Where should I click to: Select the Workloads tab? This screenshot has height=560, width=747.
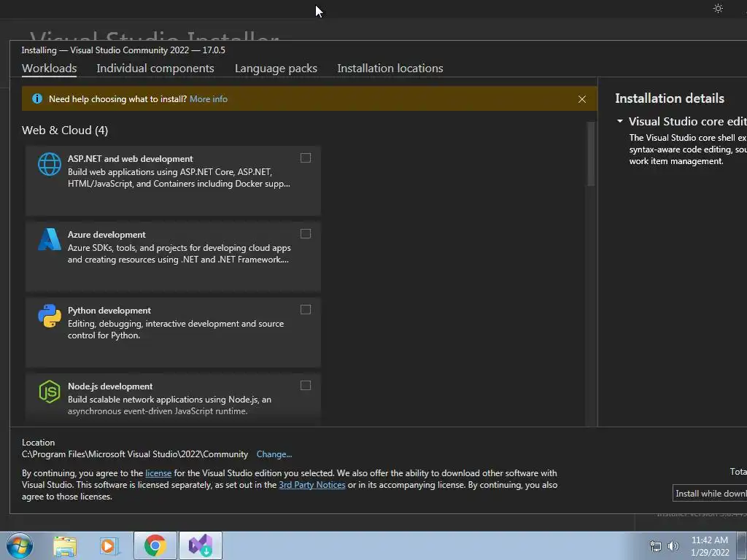click(x=49, y=68)
